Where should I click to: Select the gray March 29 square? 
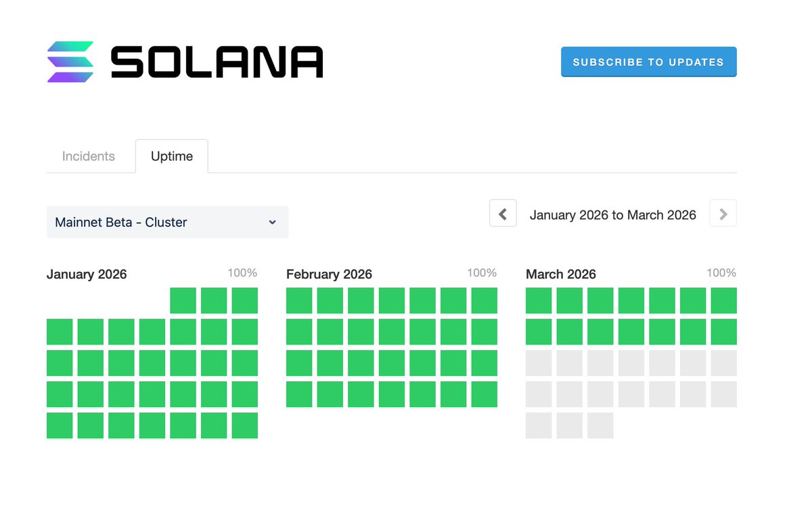pos(539,425)
